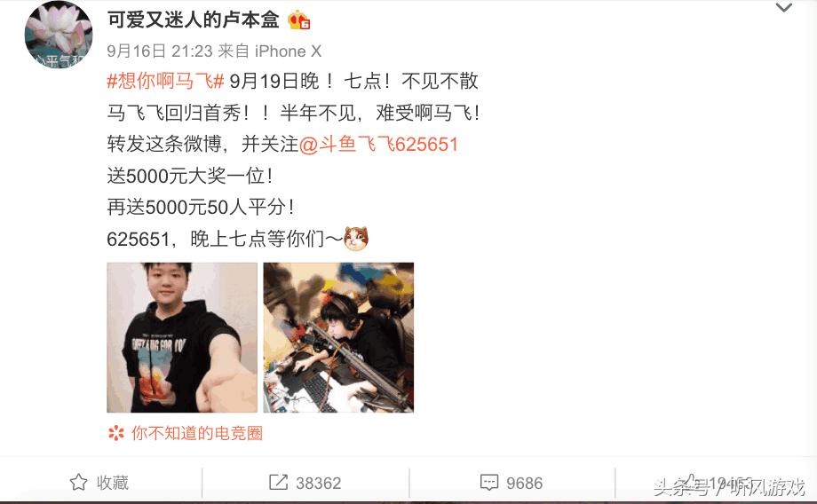This screenshot has height=504, width=817.
Task: Open the lotus flower profile avatar
Action: coord(59,35)
